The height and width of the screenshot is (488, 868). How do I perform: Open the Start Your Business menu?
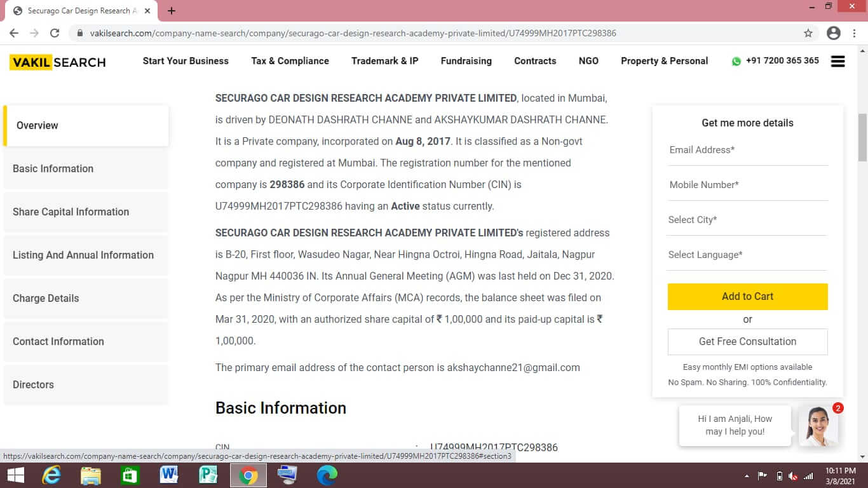[186, 61]
